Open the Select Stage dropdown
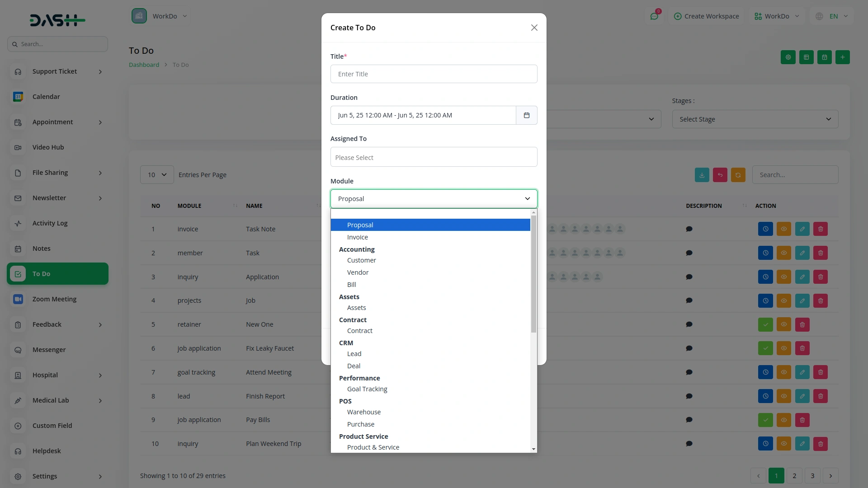The height and width of the screenshot is (488, 868). pos(755,119)
